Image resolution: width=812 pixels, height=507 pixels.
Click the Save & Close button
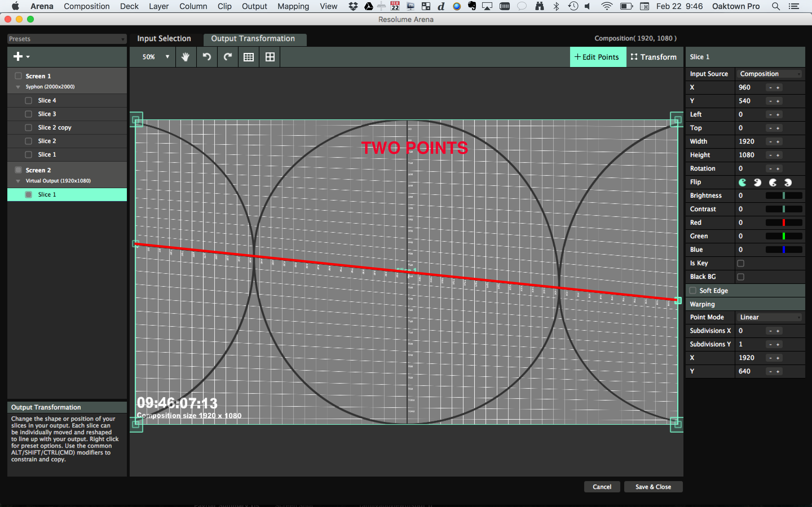653,486
